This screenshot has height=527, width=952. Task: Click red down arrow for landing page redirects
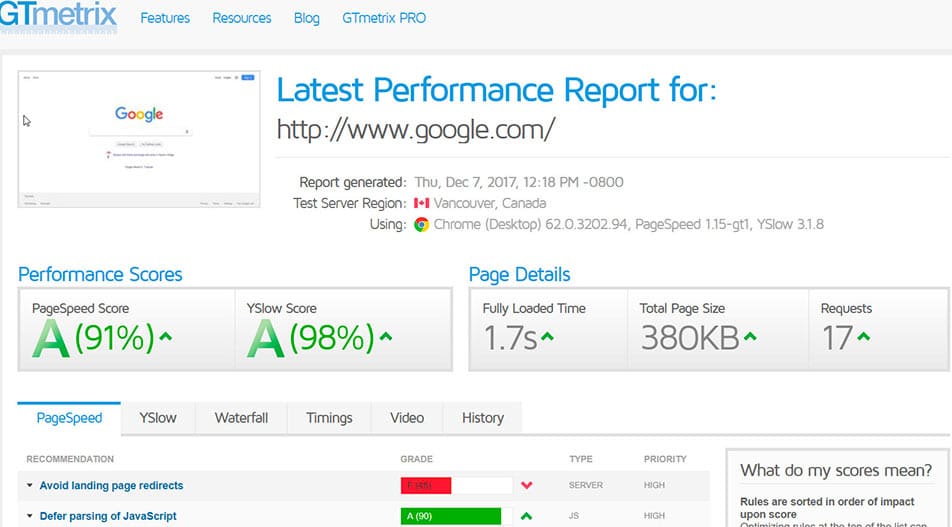point(526,486)
